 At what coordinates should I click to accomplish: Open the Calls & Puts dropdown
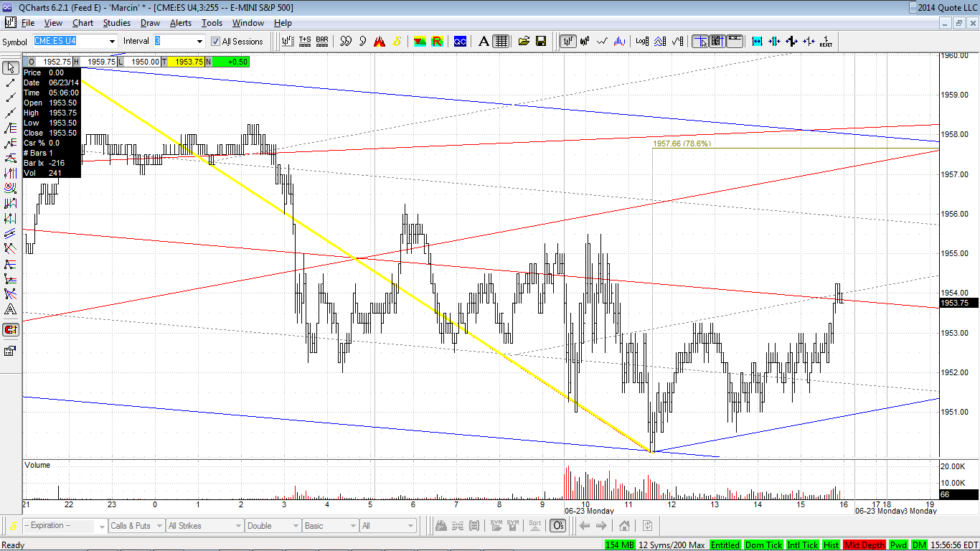[x=136, y=526]
